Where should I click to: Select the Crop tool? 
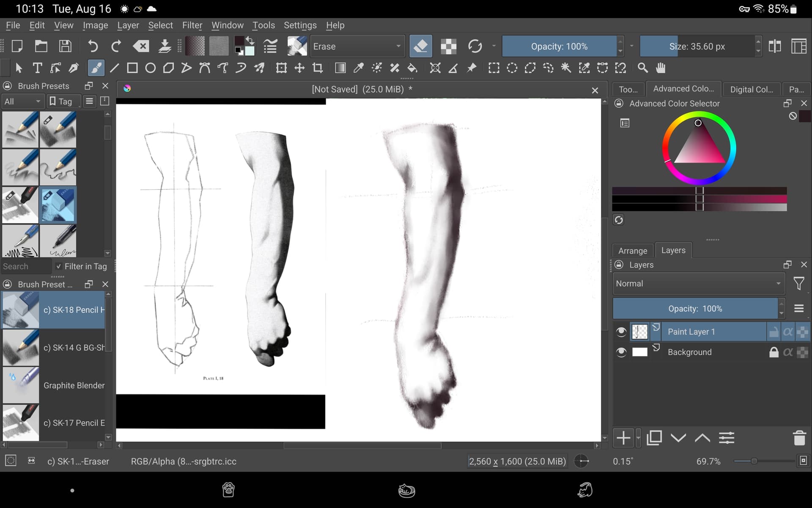(x=318, y=68)
